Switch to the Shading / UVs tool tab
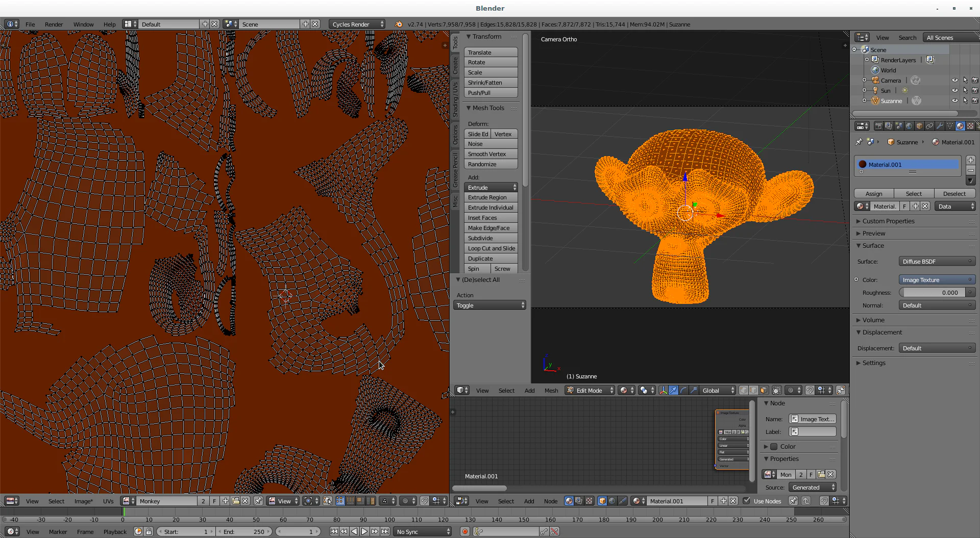Viewport: 980px width, 538px height. click(455, 99)
